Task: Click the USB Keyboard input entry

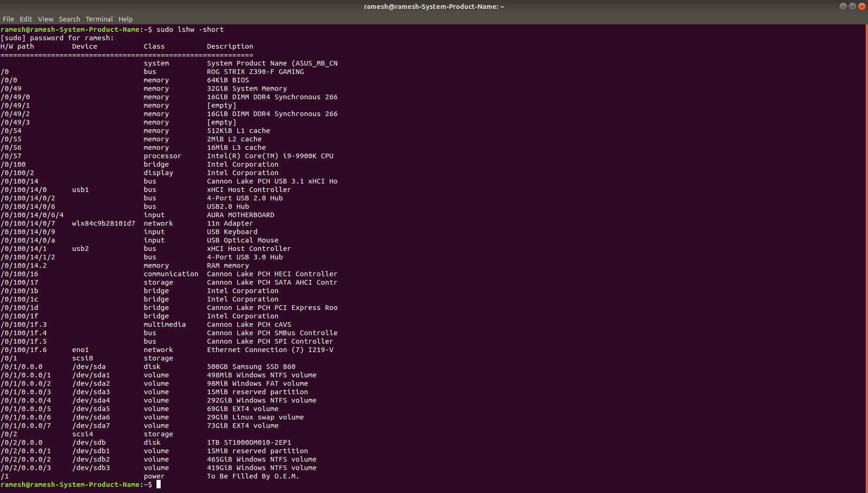Action: point(232,232)
